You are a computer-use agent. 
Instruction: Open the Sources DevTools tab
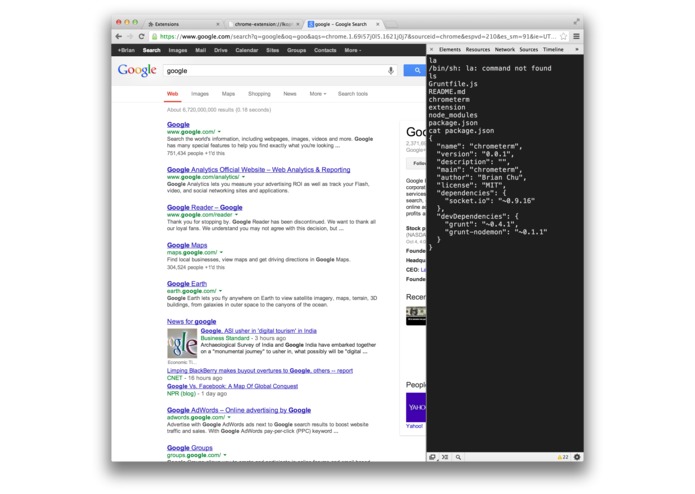[x=528, y=50]
